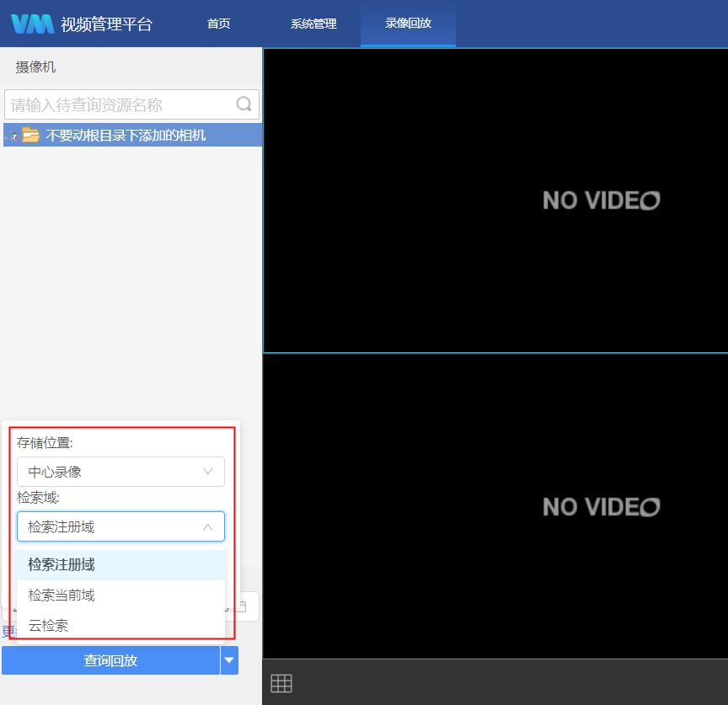Click the 摄像机 panel heading
The height and width of the screenshot is (705, 728).
point(35,67)
